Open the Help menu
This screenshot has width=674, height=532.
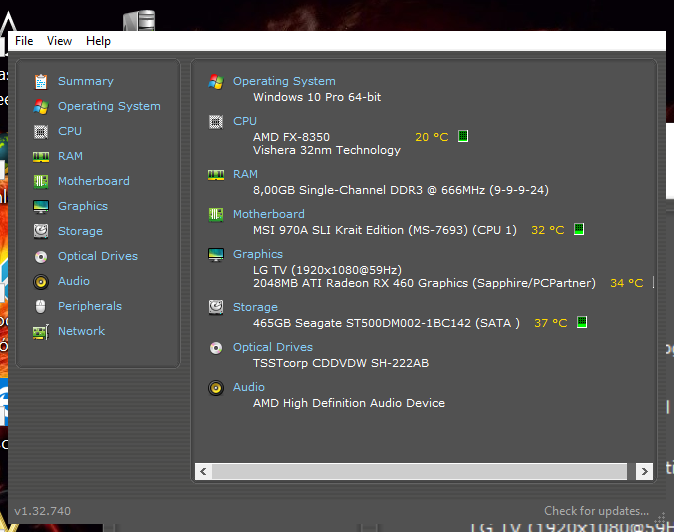pos(98,41)
